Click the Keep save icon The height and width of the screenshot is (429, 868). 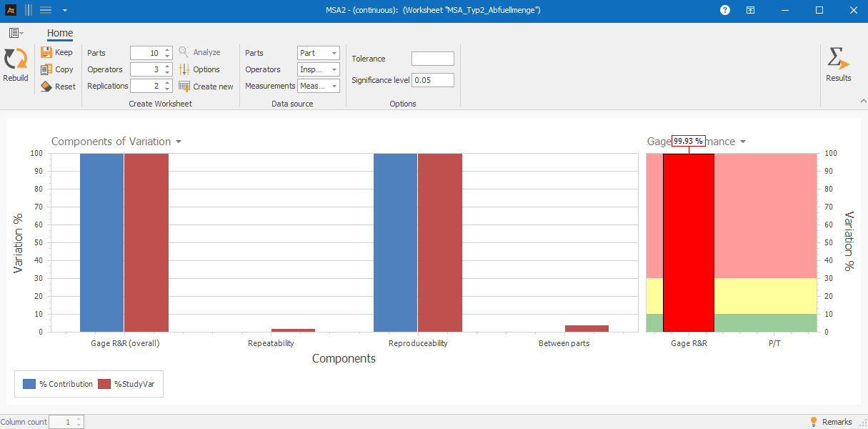tap(46, 52)
